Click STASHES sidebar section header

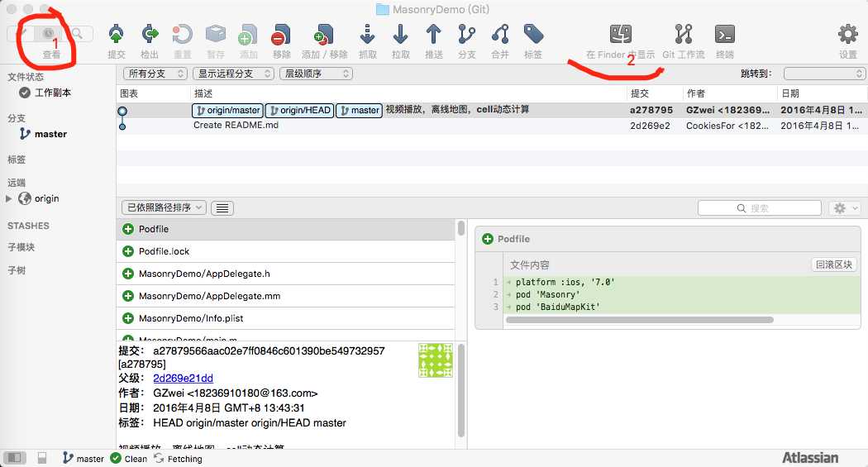point(28,226)
